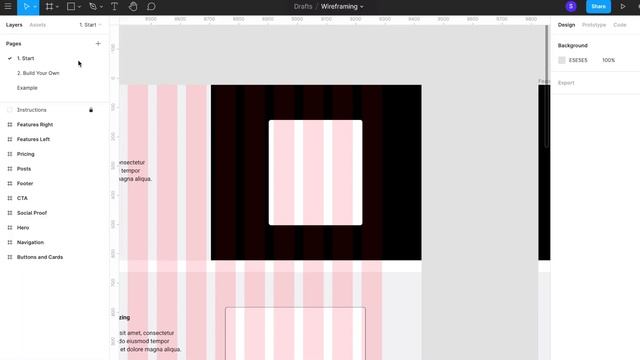This screenshot has height=360, width=640.
Task: Click frame icon of Hero layer
Action: pyautogui.click(x=10, y=227)
